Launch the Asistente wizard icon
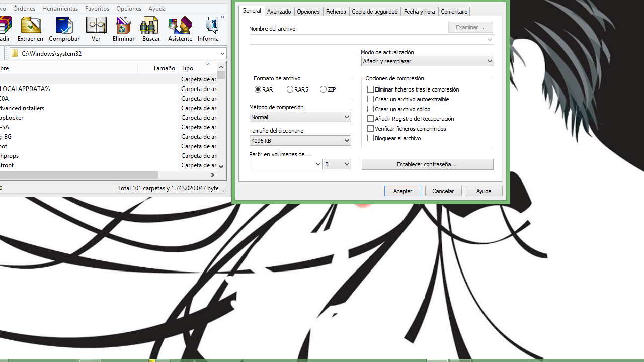 tap(180, 29)
